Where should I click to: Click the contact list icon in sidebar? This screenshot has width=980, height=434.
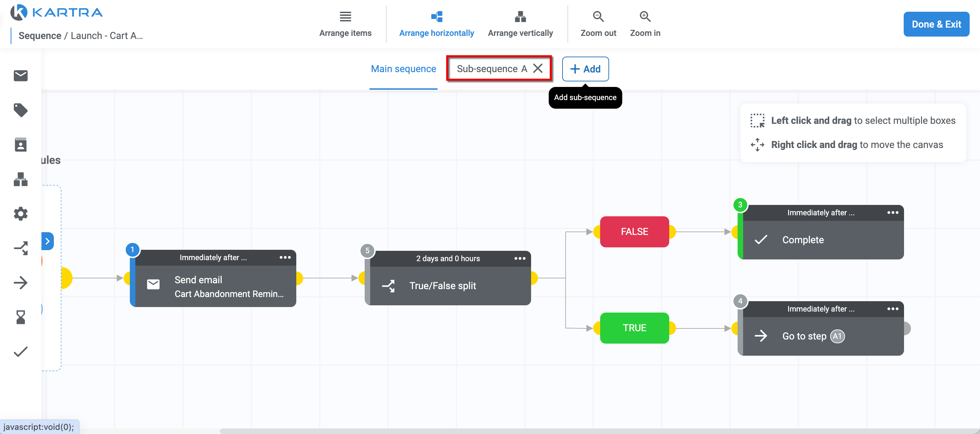pos(20,145)
